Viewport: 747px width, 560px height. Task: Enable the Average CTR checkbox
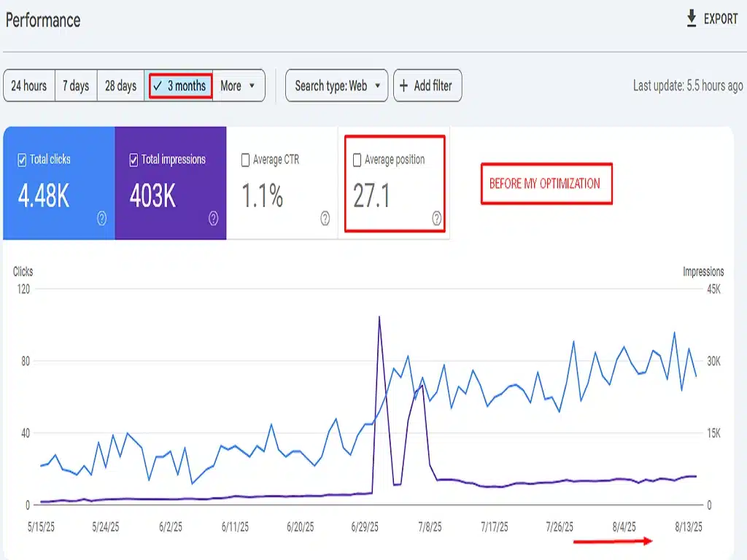click(x=245, y=159)
